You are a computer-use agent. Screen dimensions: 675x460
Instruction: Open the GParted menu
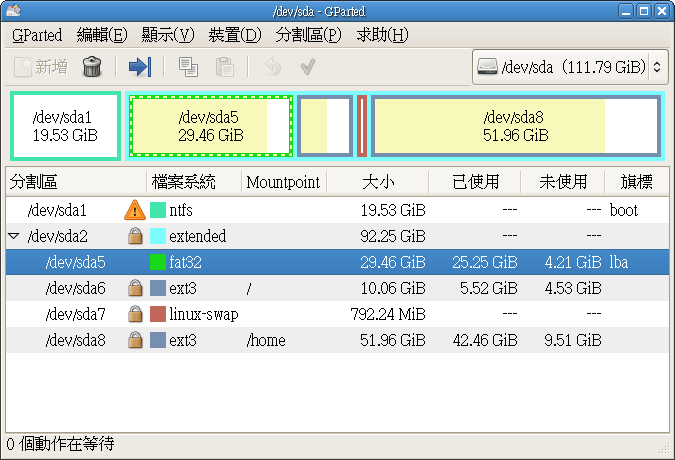37,35
